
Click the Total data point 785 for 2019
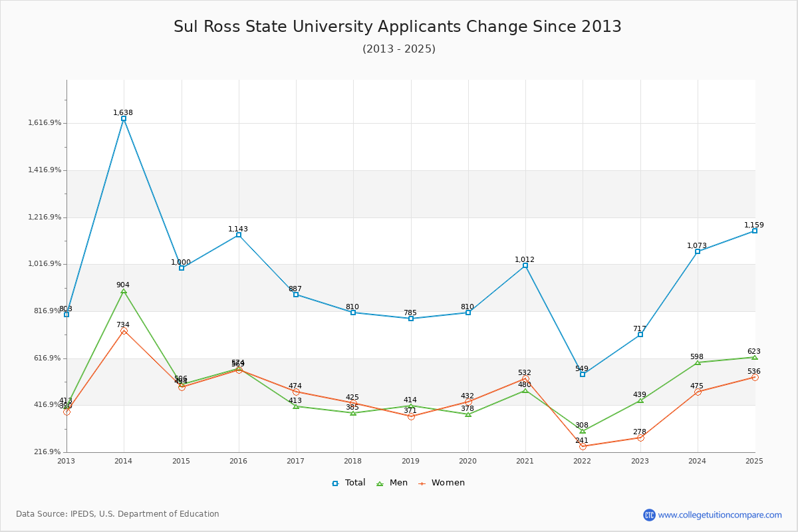tap(411, 319)
